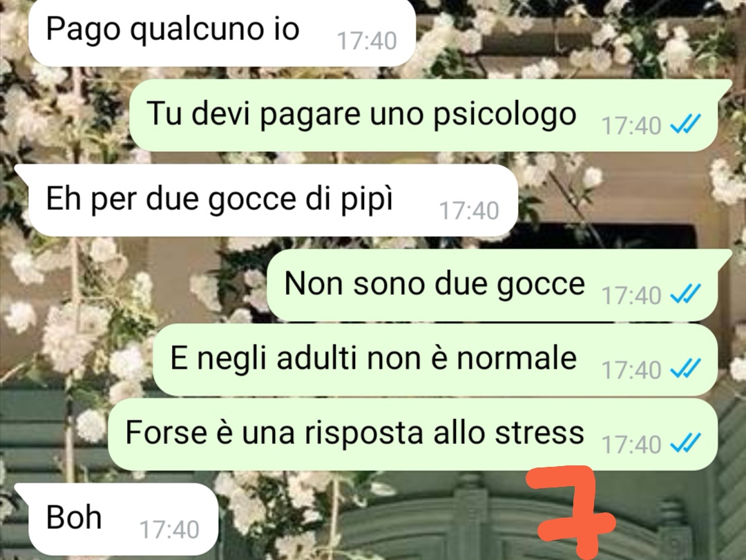Click the word 'stress' in the last sent message

pos(539,433)
